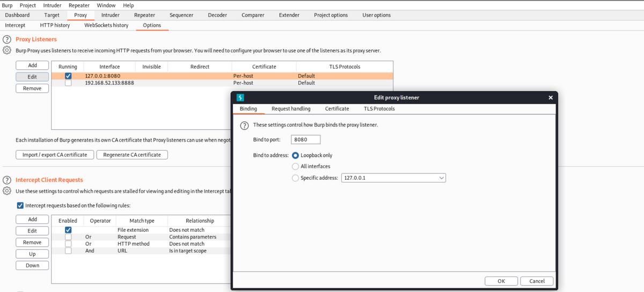Viewport: 644px width, 292px height.
Task: Close the Edit proxy listener dialog with X
Action: click(x=550, y=98)
